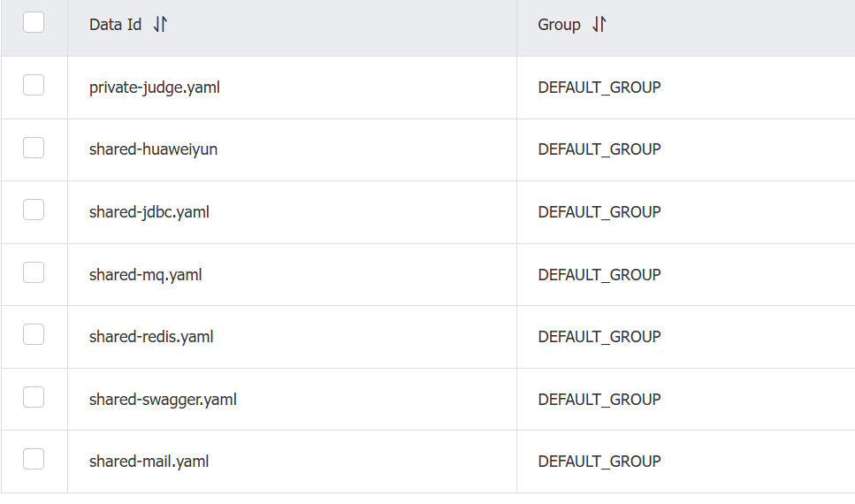Click the Data Id column header
855x504 pixels.
point(116,25)
